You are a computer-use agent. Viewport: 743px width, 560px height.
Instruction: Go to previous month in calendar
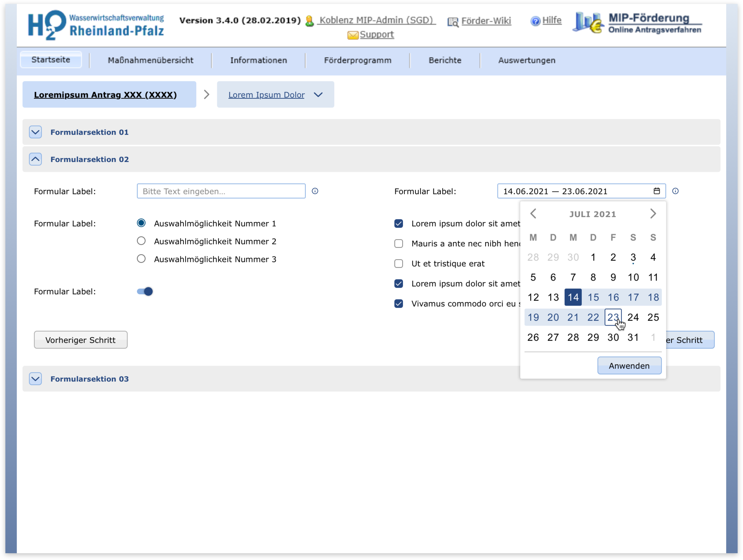[x=533, y=214]
